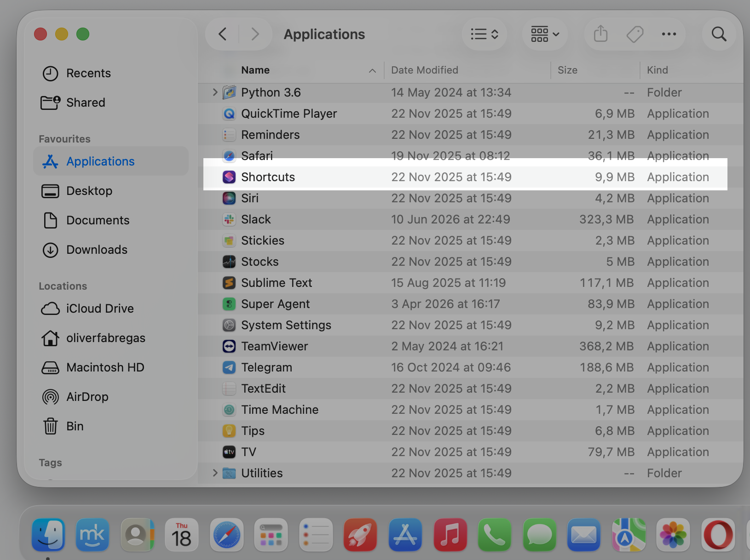Select Applications in the sidebar

coord(111,161)
